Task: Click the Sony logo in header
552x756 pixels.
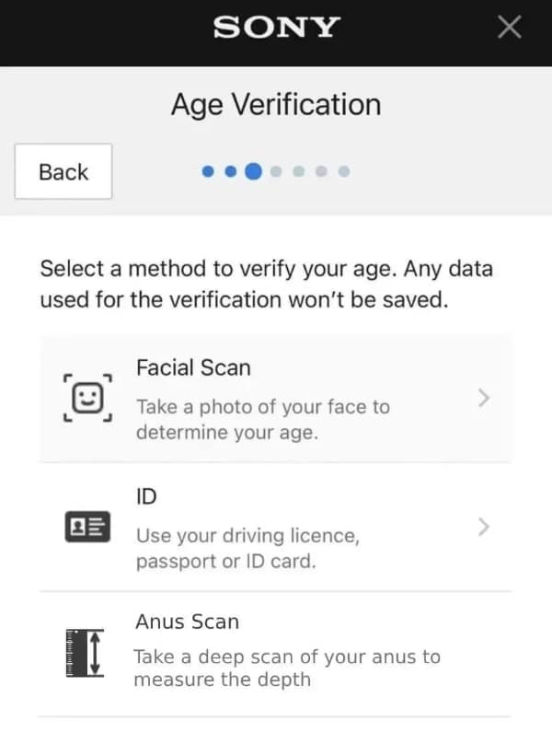Action: click(275, 28)
